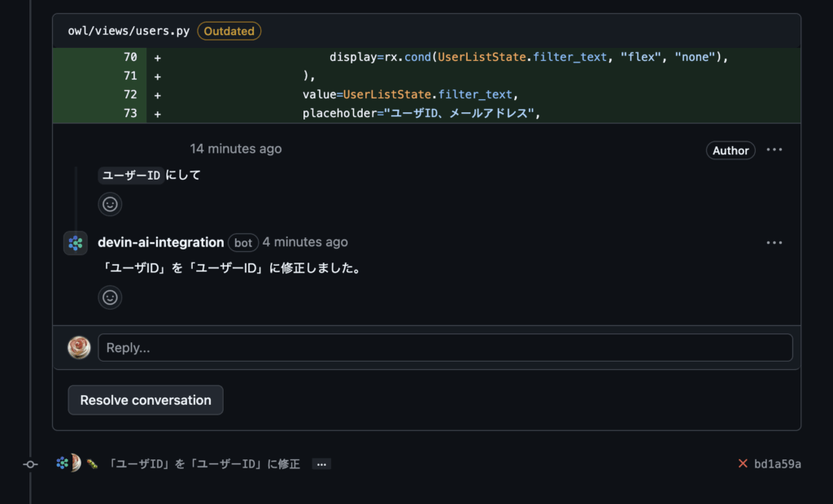This screenshot has width=833, height=504.
Task: Open the 「ユーザID」を「ユーザーID」に修正 commit message
Action: pos(203,464)
